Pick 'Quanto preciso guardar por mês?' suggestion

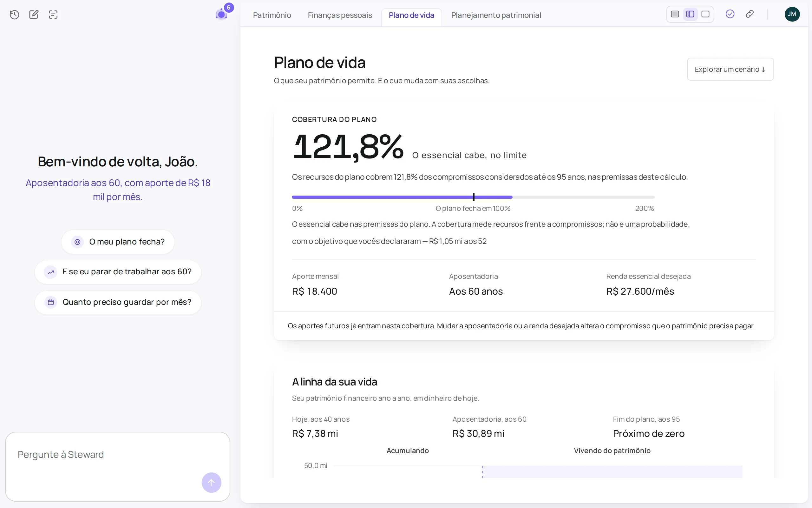118,302
